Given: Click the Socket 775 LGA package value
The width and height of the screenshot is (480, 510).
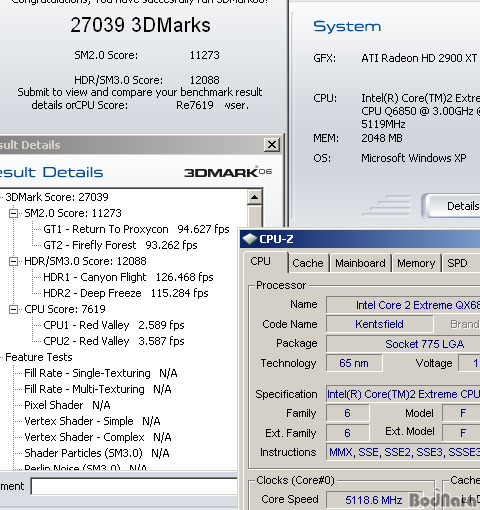Looking at the screenshot, I should tap(403, 344).
